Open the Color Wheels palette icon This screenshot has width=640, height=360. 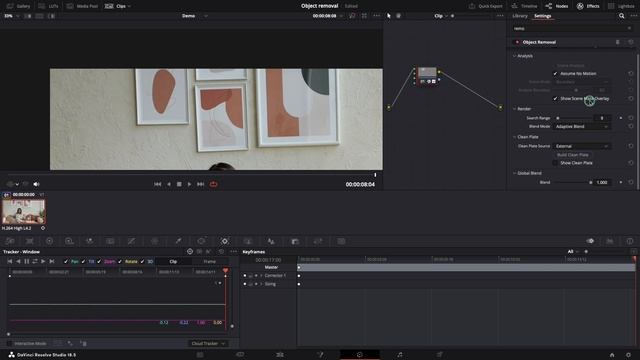point(49,241)
